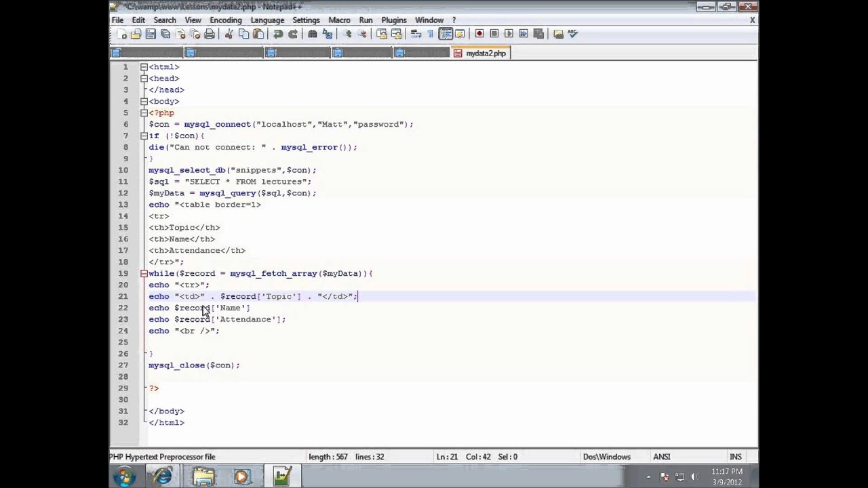Viewport: 868px width, 488px height.
Task: Cut selection using the scissors icon
Action: pyautogui.click(x=229, y=34)
